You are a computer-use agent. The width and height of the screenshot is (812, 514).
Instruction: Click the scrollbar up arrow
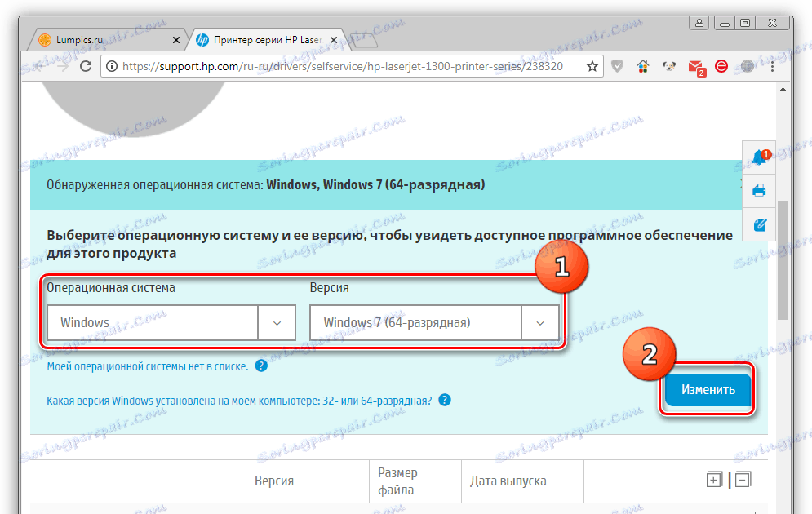click(x=783, y=89)
